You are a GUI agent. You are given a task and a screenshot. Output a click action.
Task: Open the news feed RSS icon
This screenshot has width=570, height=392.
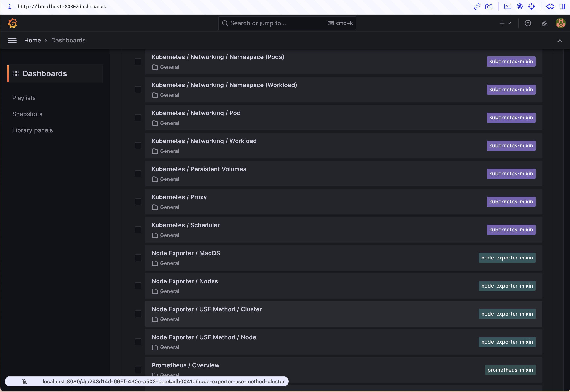pyautogui.click(x=545, y=23)
